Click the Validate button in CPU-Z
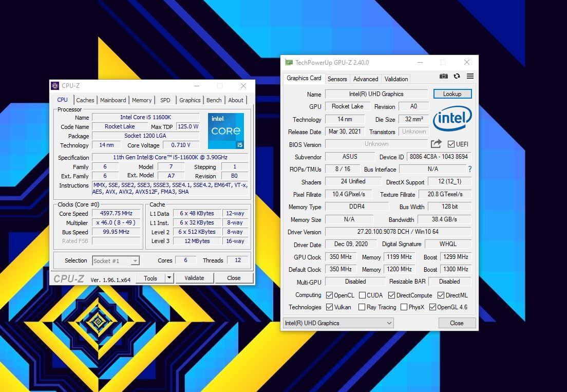The width and height of the screenshot is (567, 392). 194,278
